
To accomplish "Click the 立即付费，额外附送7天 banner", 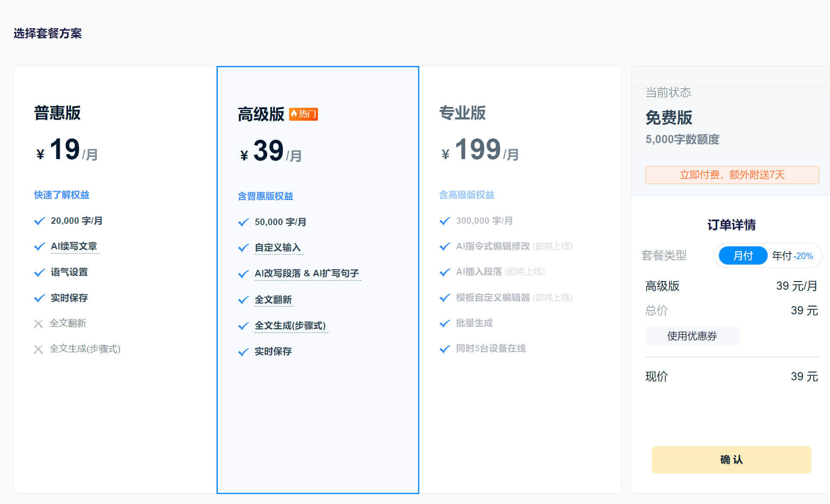I will tap(732, 175).
